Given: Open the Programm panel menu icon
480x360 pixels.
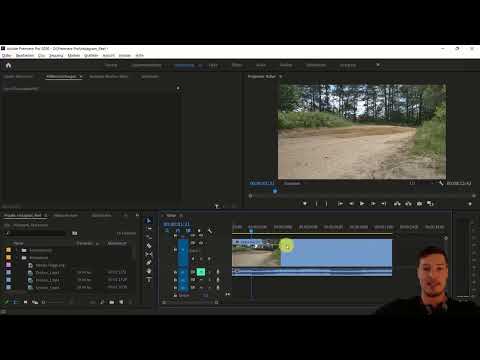Looking at the screenshot, I should tap(281, 76).
